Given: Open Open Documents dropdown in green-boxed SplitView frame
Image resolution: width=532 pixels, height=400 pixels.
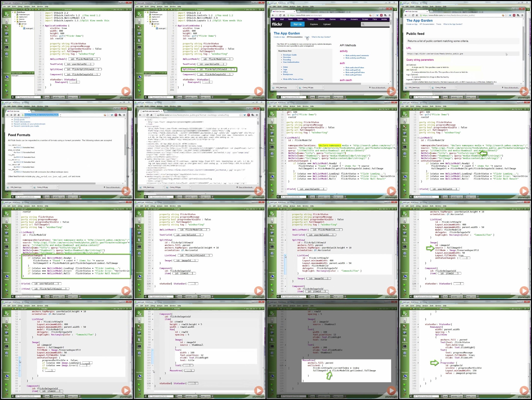Looking at the screenshot, I should click(x=160, y=73).
